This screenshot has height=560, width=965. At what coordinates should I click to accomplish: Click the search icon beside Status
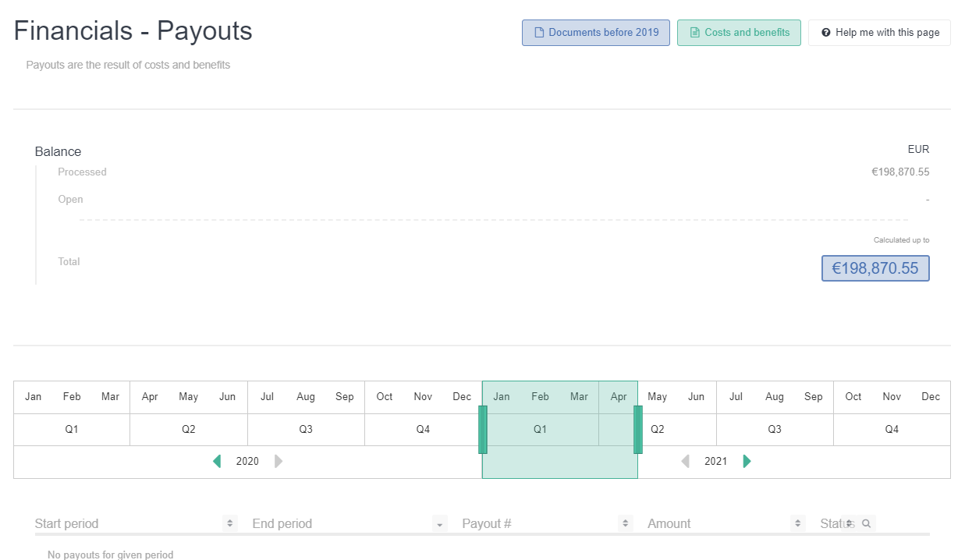click(866, 523)
